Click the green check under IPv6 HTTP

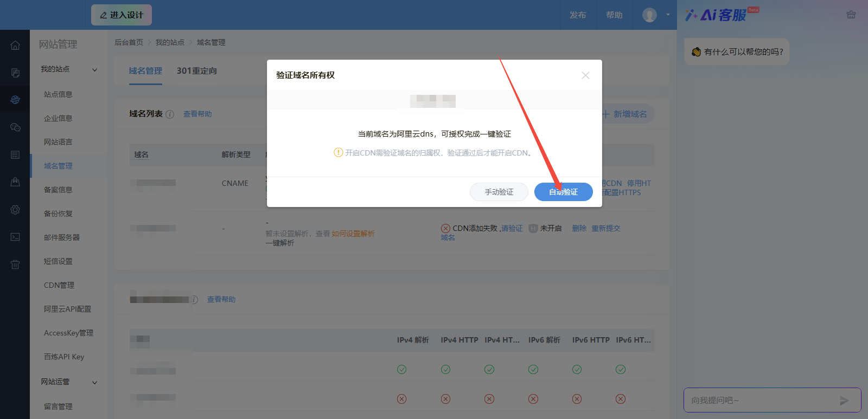click(577, 369)
